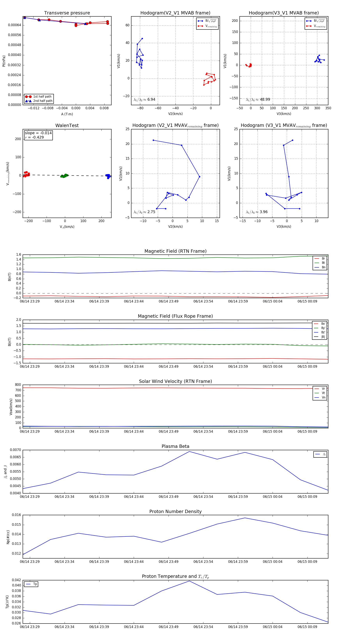Click the 'Proton Number Density' title

[x=175, y=511]
